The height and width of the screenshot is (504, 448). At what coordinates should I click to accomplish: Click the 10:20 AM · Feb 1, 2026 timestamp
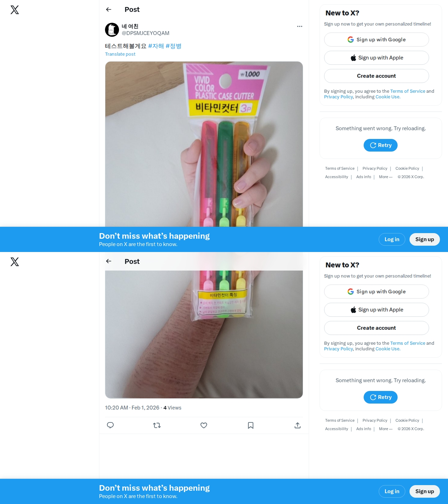[132, 408]
